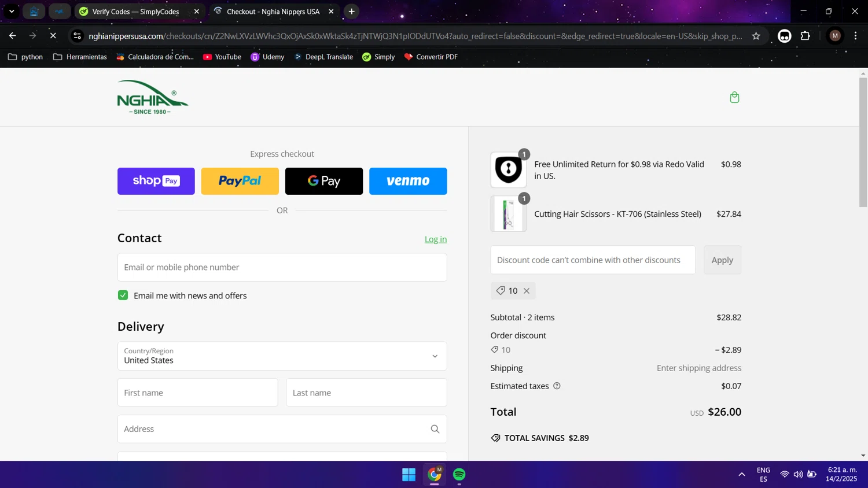Open the volume tray icon
This screenshot has height=488, width=868.
pyautogui.click(x=799, y=475)
